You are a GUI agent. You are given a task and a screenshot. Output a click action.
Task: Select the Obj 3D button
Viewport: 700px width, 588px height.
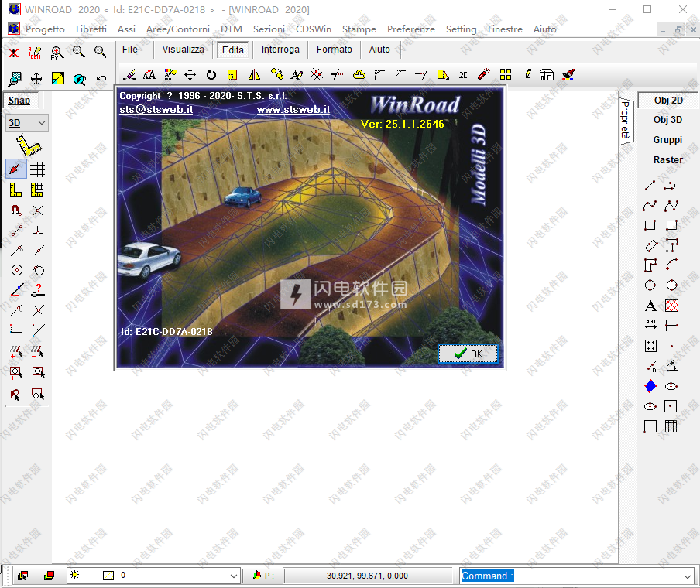pyautogui.click(x=667, y=120)
